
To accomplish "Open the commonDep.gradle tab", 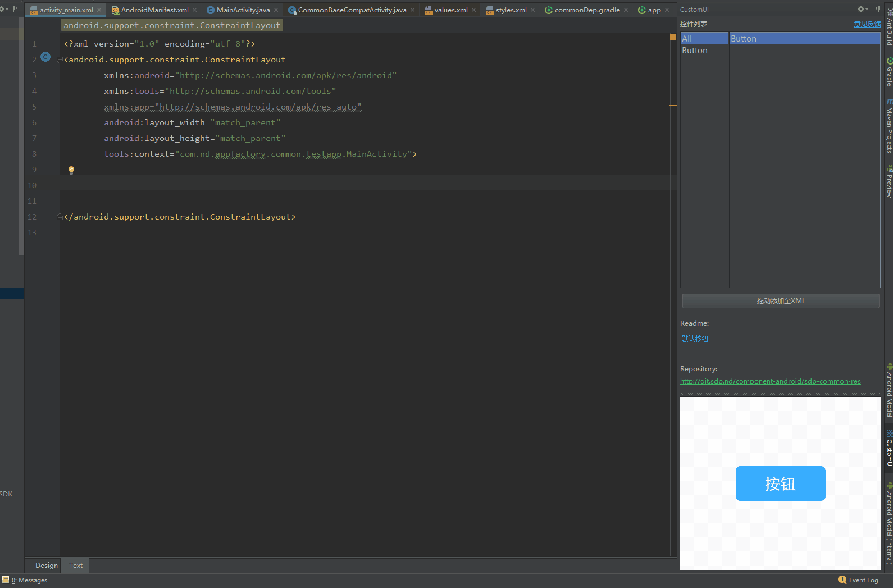I will 587,10.
